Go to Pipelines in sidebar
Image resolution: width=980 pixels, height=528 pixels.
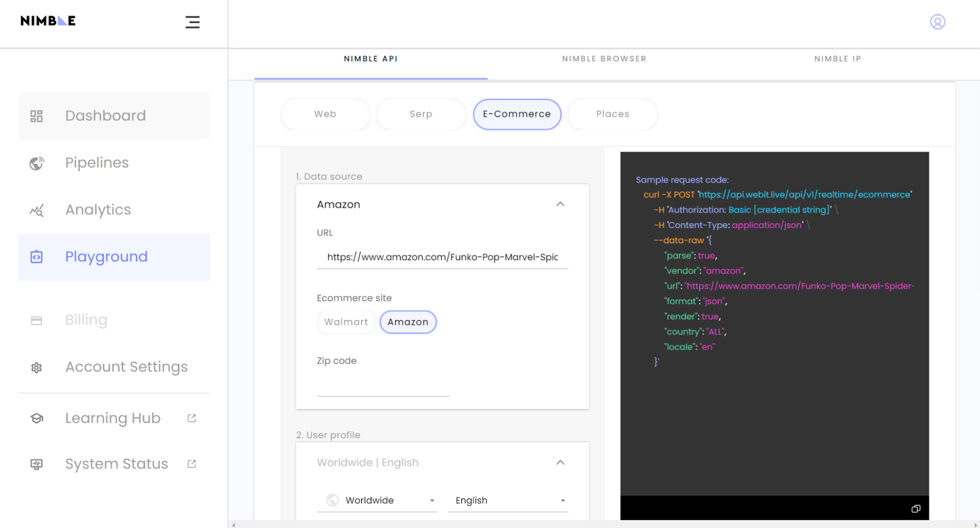coord(114,163)
